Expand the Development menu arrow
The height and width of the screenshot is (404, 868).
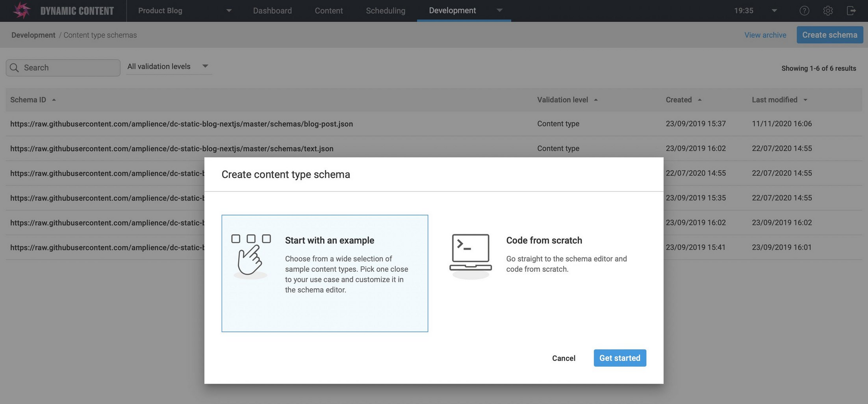(500, 10)
